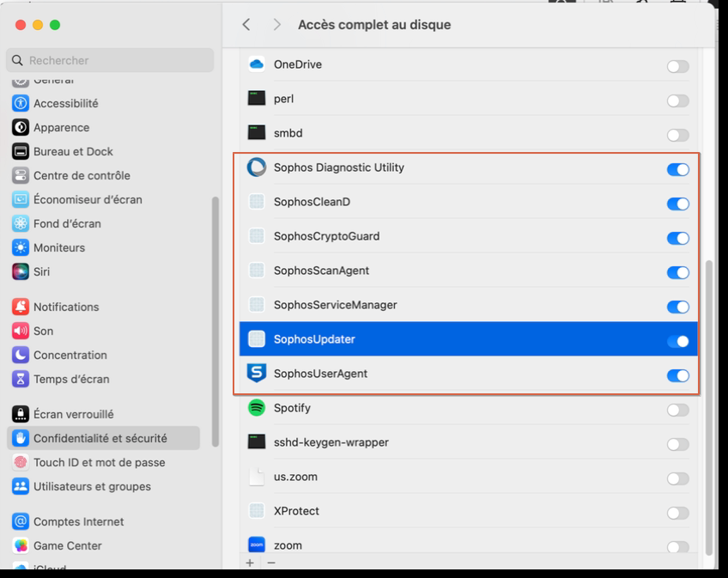The height and width of the screenshot is (578, 728).
Task: Click the sshd-keygen-wrapper terminal icon
Action: [x=257, y=441]
